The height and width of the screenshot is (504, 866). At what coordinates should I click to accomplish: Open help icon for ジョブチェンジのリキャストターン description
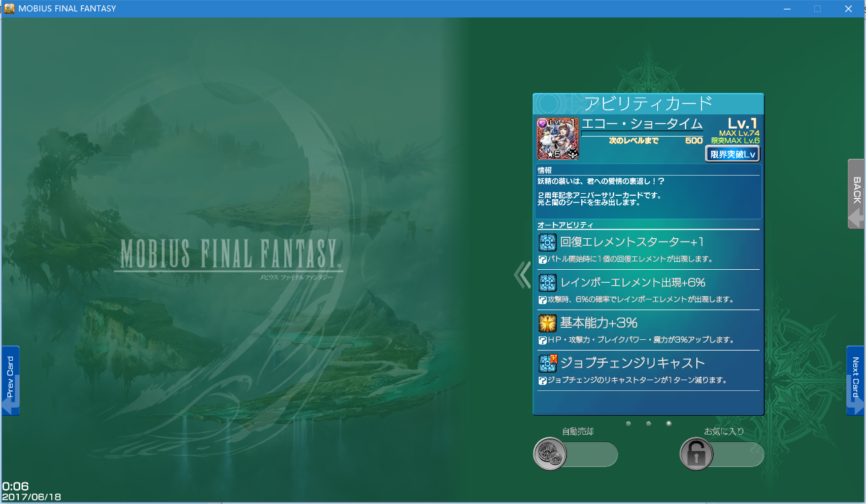tap(542, 380)
